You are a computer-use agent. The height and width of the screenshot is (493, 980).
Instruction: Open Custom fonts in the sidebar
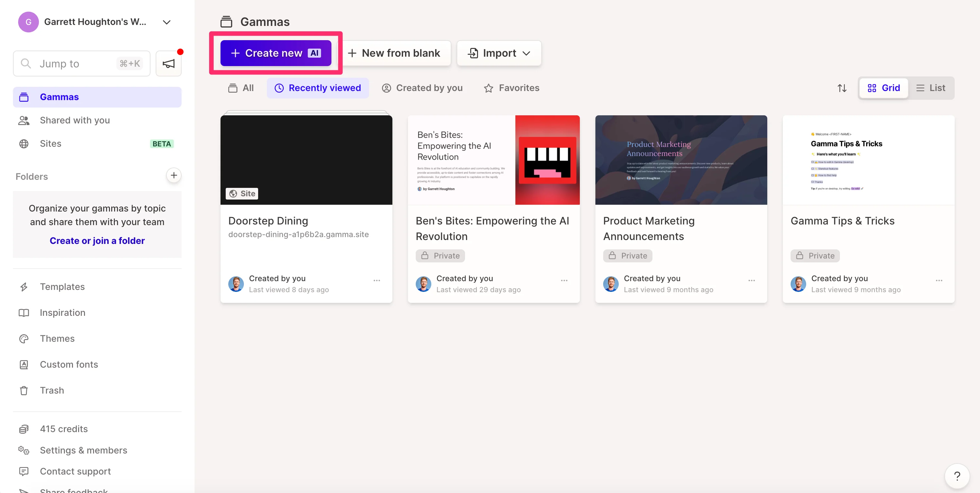(x=69, y=364)
